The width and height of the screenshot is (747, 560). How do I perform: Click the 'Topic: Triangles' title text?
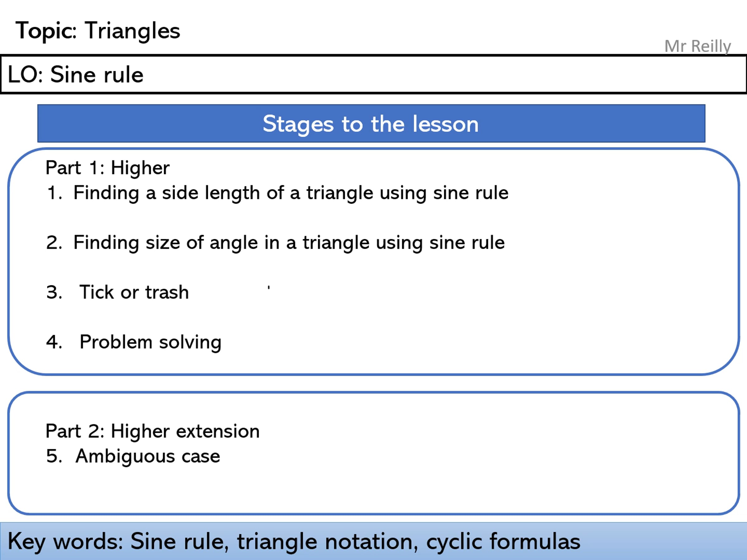click(98, 31)
